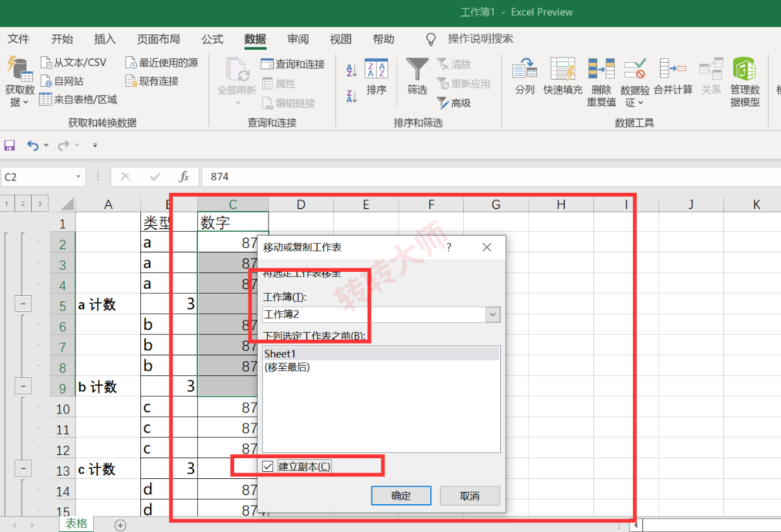The image size is (781, 532).
Task: Click the 全部刷新 button
Action: pos(237,82)
